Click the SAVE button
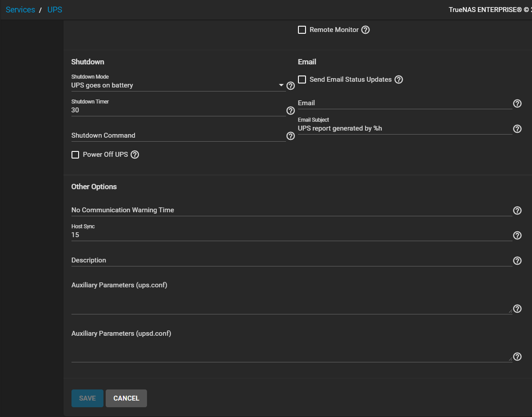The height and width of the screenshot is (417, 532). pyautogui.click(x=87, y=398)
